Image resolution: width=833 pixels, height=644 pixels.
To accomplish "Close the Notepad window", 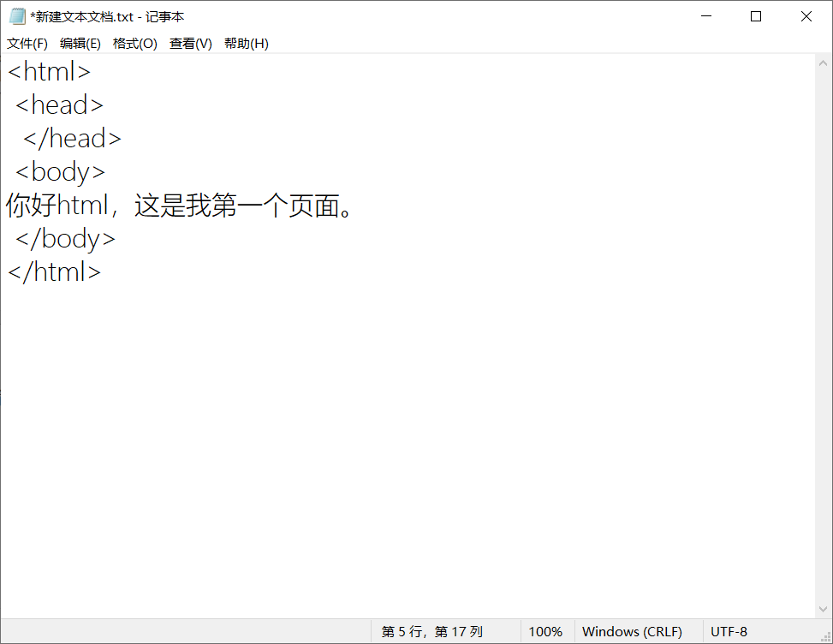I will click(x=806, y=16).
